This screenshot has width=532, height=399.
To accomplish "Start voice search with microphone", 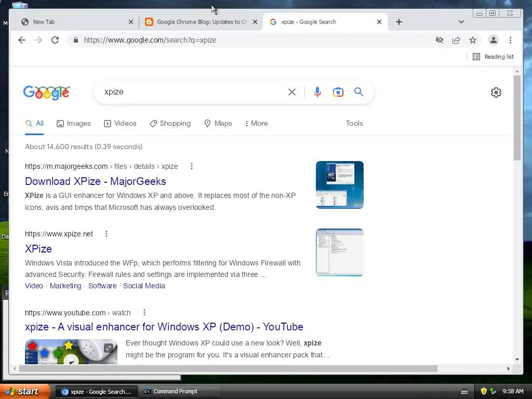I will pyautogui.click(x=317, y=92).
